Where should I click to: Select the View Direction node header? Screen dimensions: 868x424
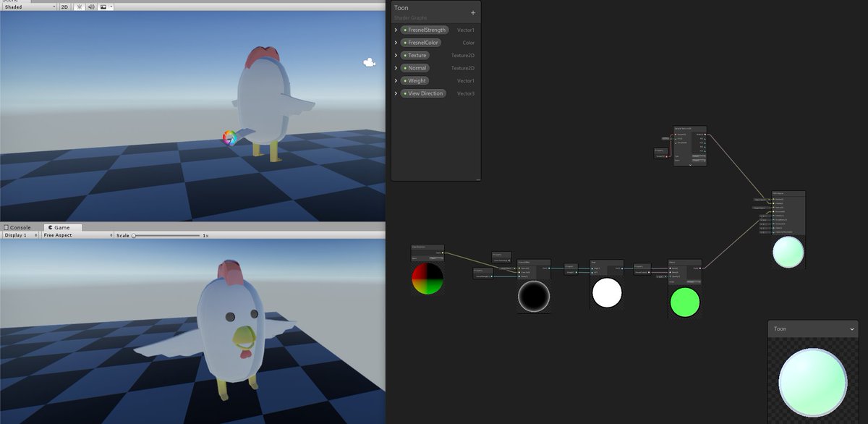[x=427, y=247]
